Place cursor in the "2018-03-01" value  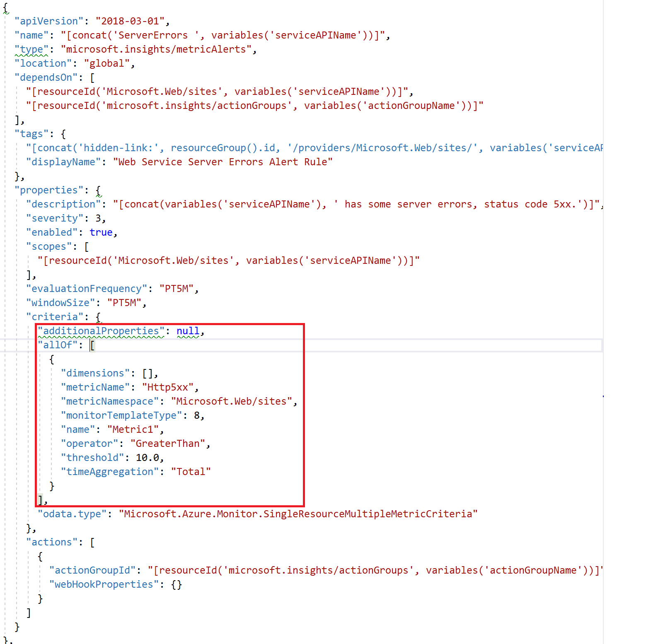tap(130, 21)
